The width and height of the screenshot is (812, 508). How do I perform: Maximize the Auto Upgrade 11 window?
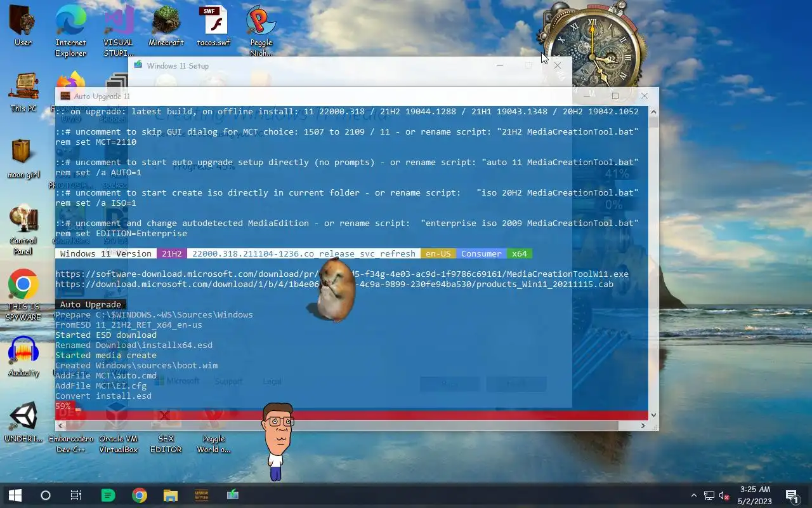(x=615, y=96)
